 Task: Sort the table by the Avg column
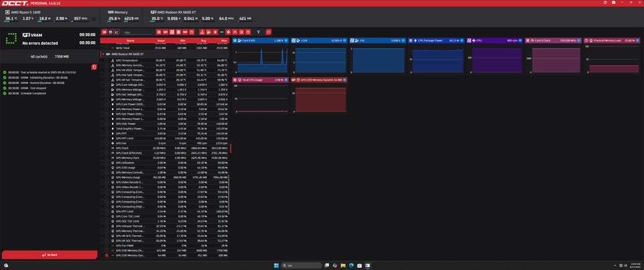pos(204,41)
